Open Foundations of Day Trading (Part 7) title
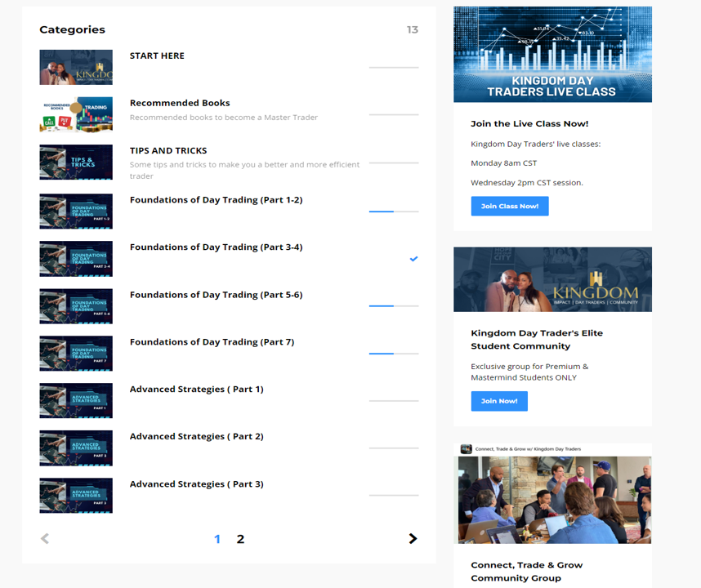 point(212,342)
